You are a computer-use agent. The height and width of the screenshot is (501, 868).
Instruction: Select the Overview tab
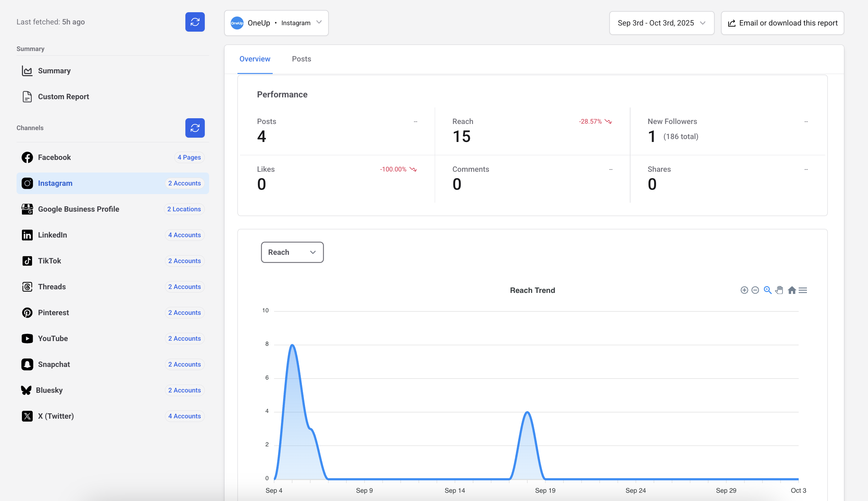tap(255, 59)
